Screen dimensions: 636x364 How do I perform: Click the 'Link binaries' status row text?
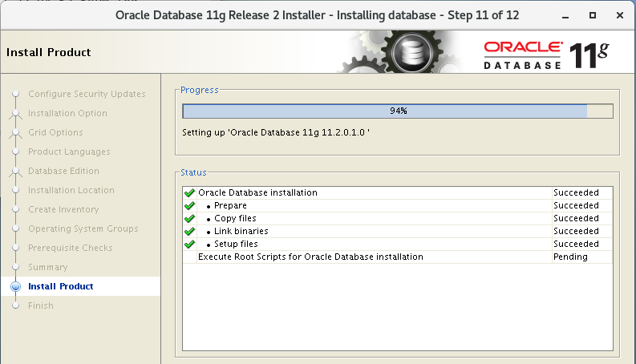pos(241,232)
